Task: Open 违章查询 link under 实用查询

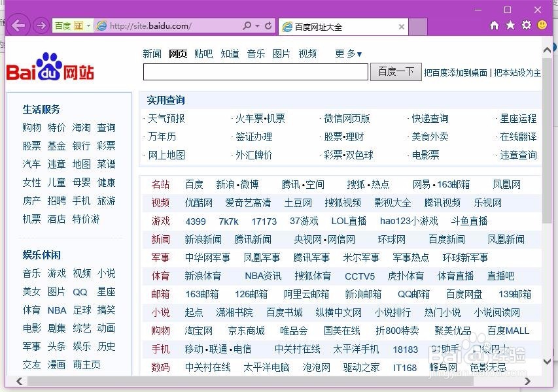Action: (518, 155)
